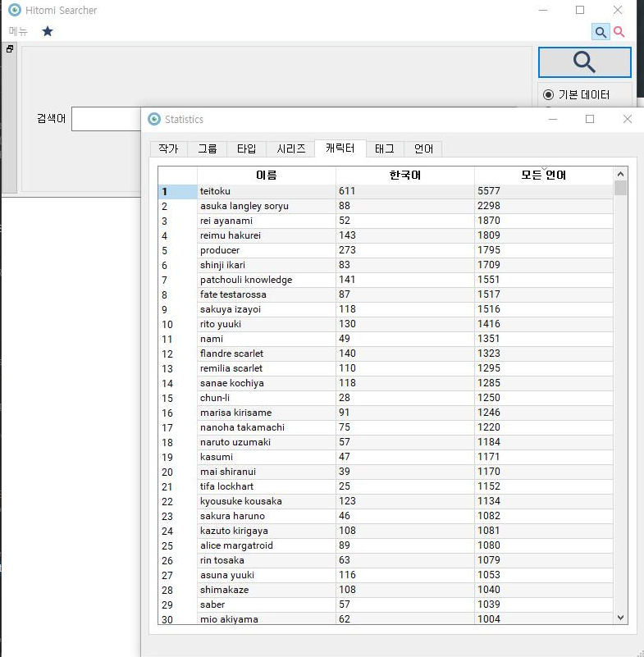Viewport: 644px width, 657px height.
Task: Click the 'sakura haruno' cell
Action: pos(267,516)
